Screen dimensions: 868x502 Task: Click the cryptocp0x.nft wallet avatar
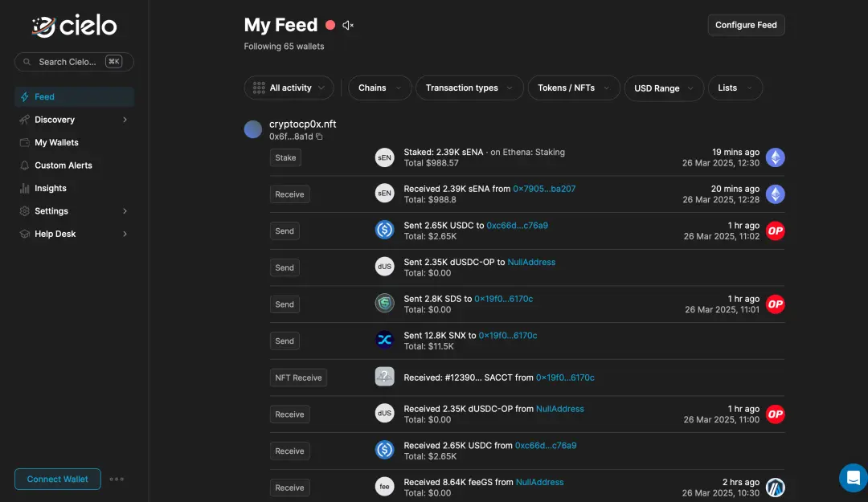[x=253, y=129]
